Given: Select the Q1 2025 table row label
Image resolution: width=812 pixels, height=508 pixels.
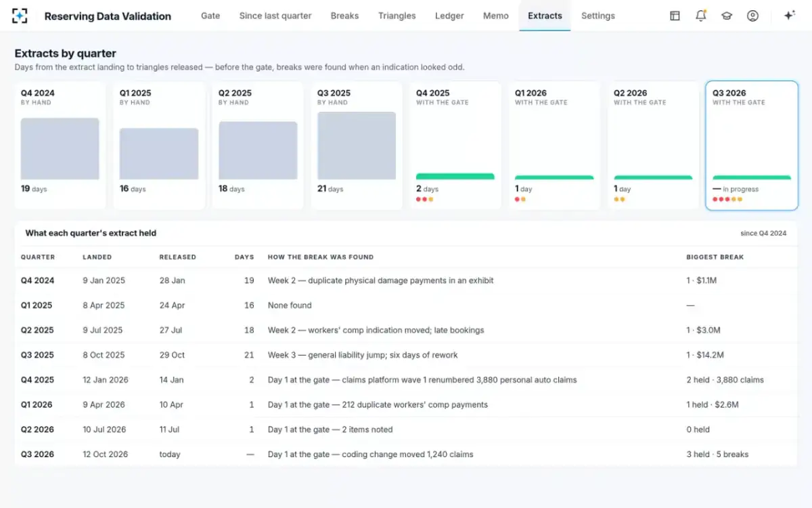Looking at the screenshot, I should pyautogui.click(x=37, y=305).
